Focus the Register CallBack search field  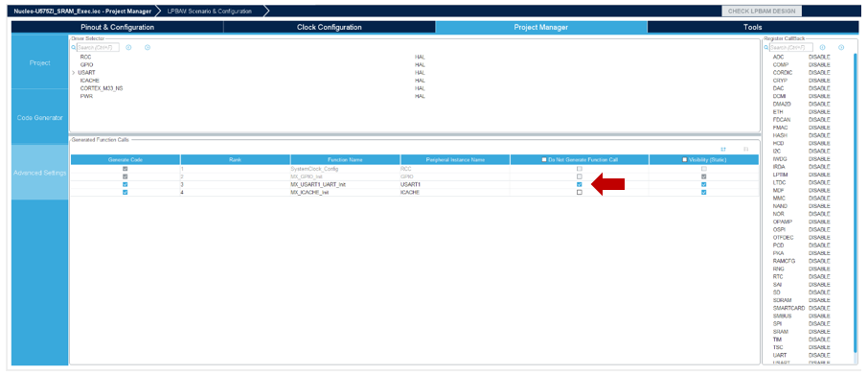tap(791, 48)
